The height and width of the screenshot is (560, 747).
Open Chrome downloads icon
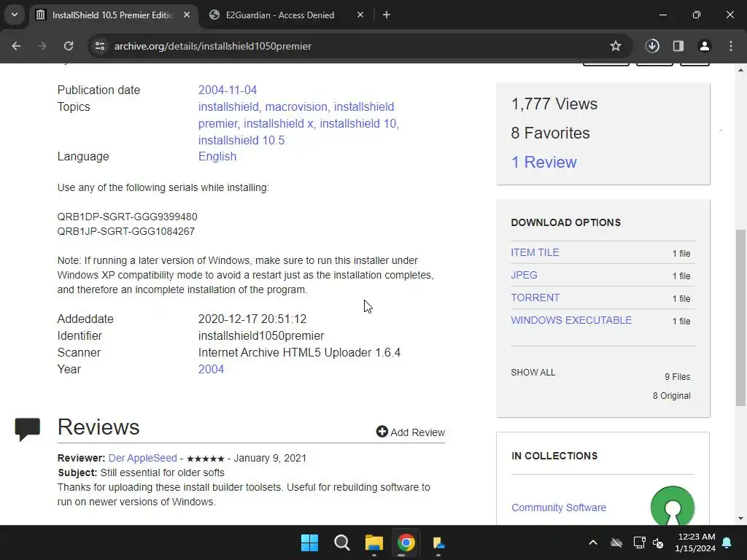[652, 46]
